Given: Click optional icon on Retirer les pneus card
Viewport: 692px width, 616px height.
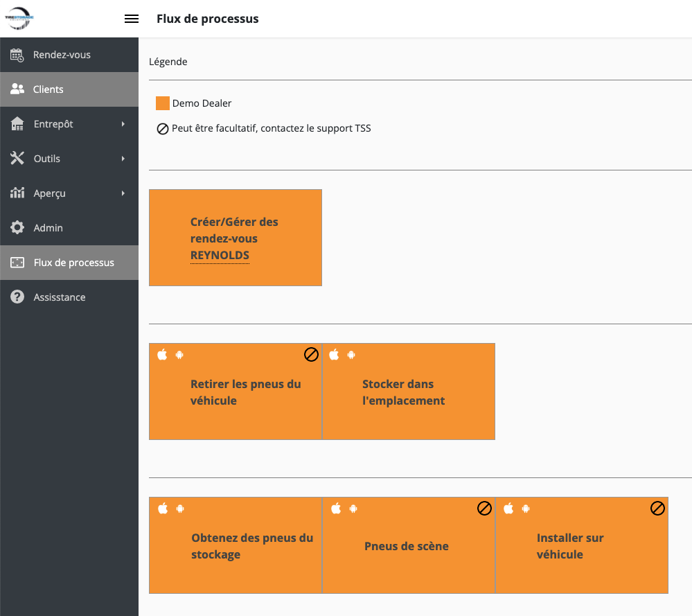Looking at the screenshot, I should pyautogui.click(x=311, y=354).
